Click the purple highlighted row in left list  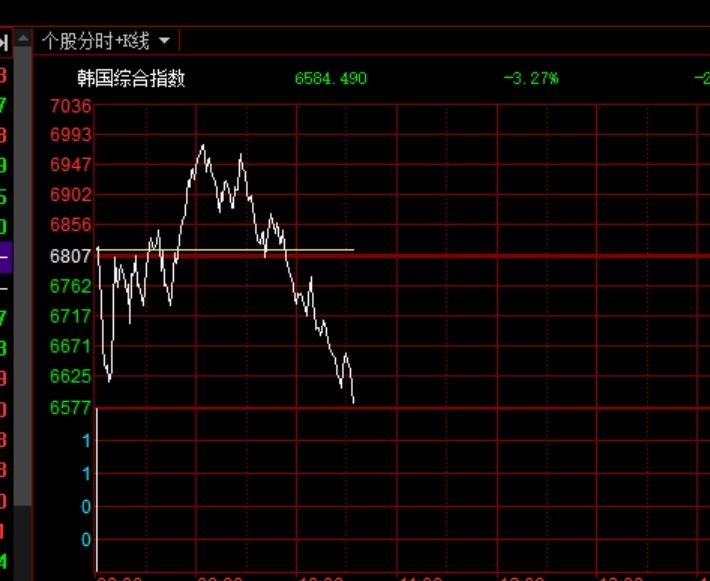[x=5, y=257]
